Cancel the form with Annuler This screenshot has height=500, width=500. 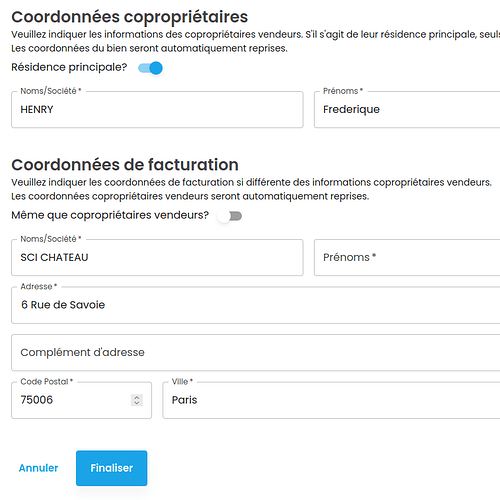39,468
